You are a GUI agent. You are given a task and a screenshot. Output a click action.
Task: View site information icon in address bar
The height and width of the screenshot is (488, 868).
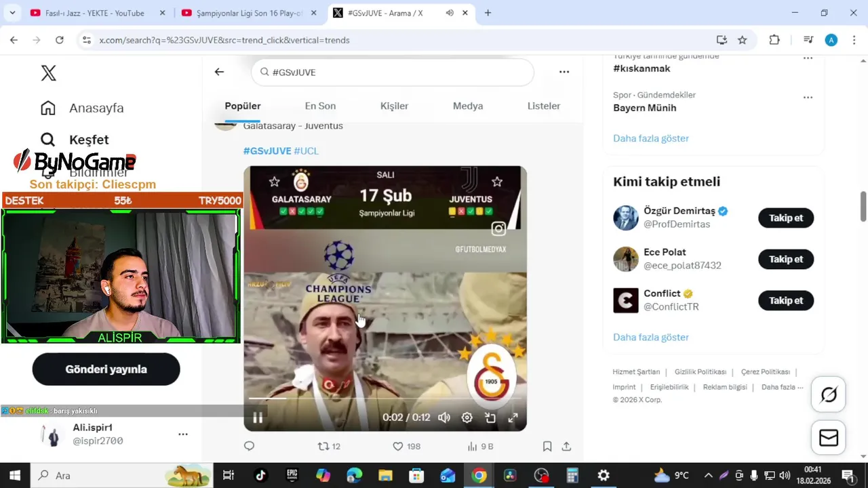[86, 40]
